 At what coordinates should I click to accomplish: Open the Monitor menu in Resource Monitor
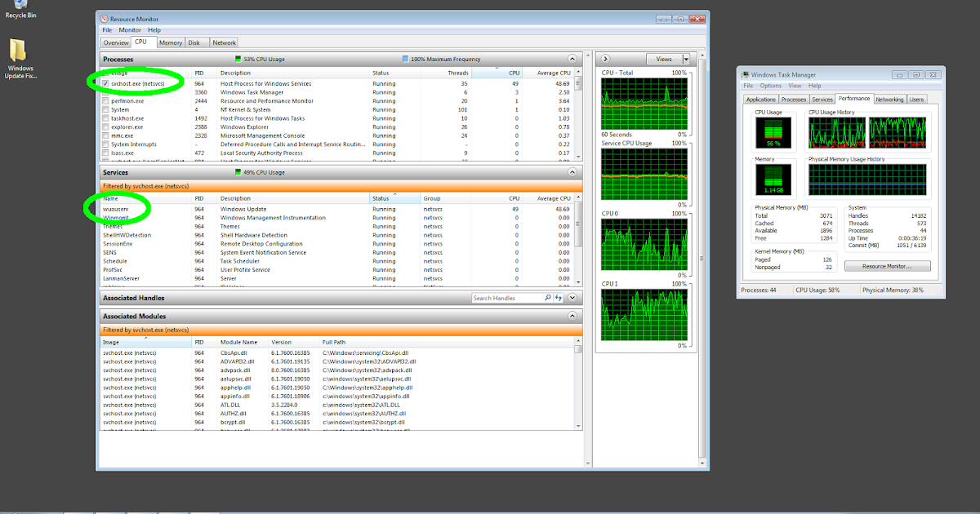point(131,29)
